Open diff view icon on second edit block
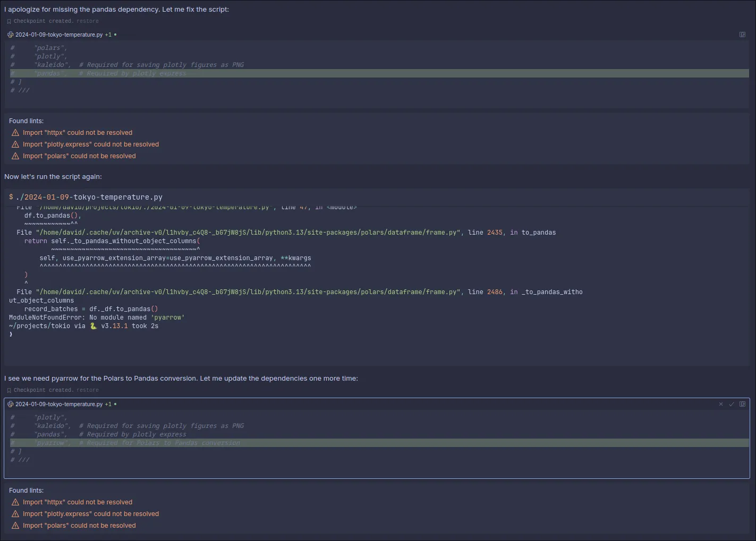This screenshot has height=541, width=756. click(742, 404)
